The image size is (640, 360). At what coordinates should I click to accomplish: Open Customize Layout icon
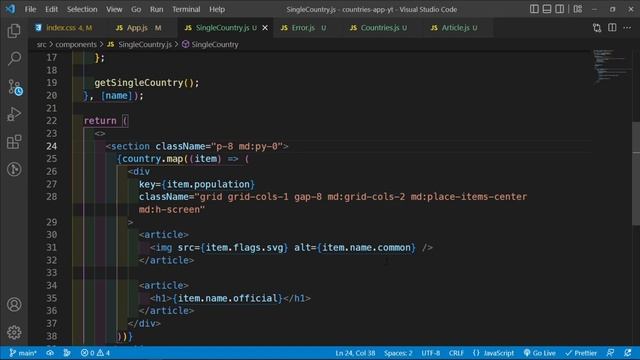coord(578,9)
